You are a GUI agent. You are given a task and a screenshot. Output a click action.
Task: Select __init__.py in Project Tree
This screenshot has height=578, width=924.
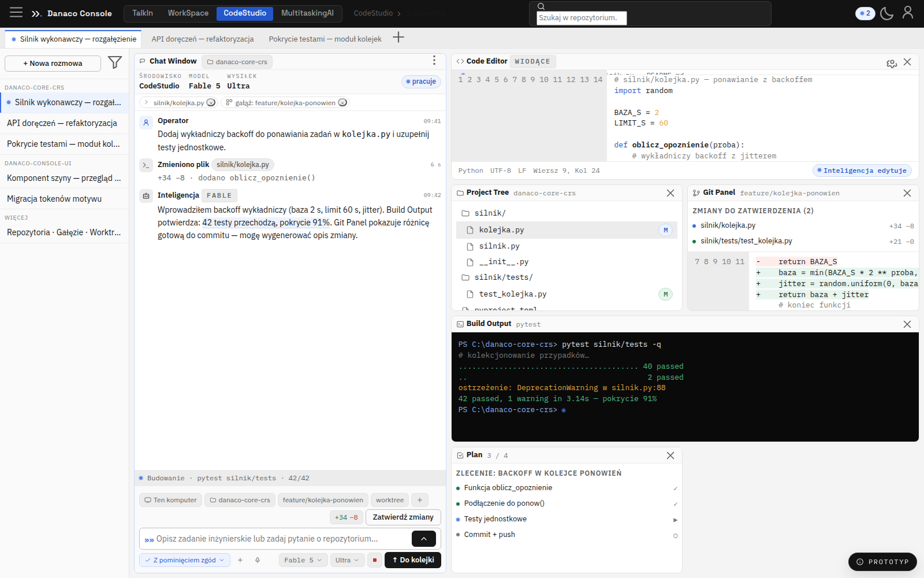[567, 262]
